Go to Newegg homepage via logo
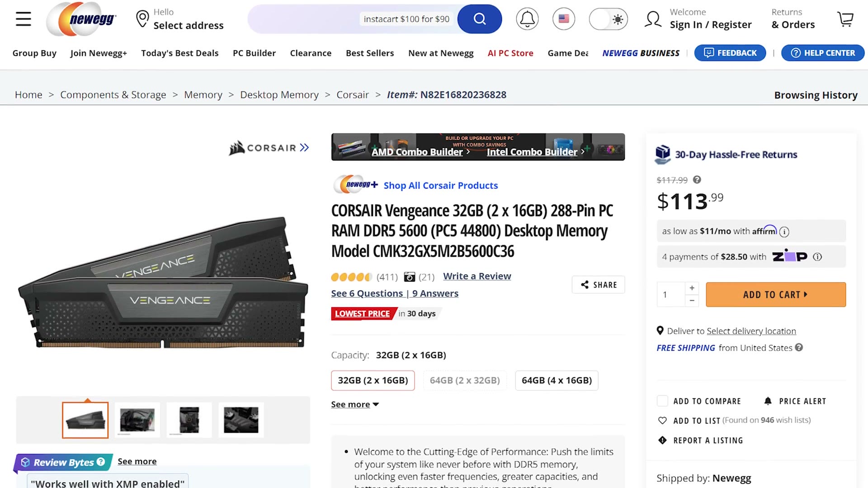The image size is (868, 488). 82,19
